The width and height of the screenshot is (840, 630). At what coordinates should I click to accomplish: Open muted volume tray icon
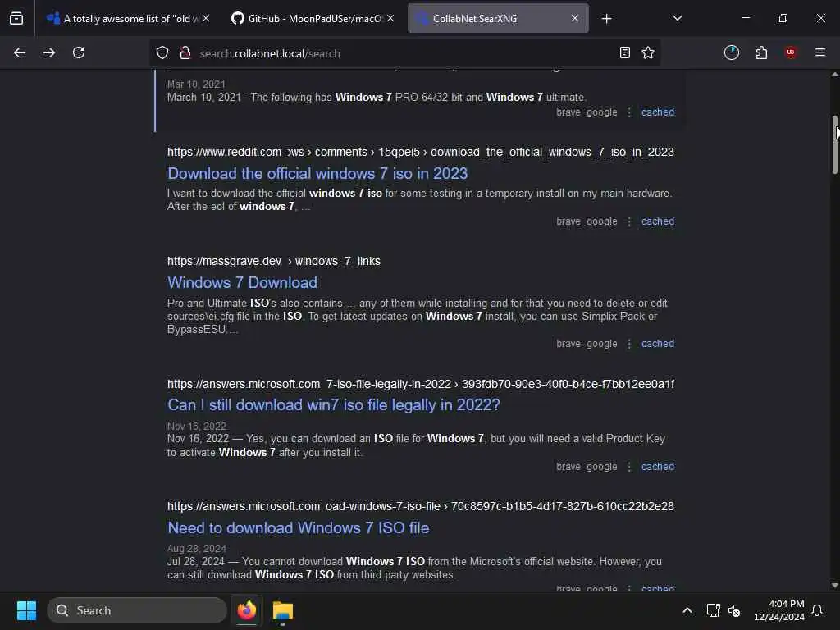pos(734,610)
